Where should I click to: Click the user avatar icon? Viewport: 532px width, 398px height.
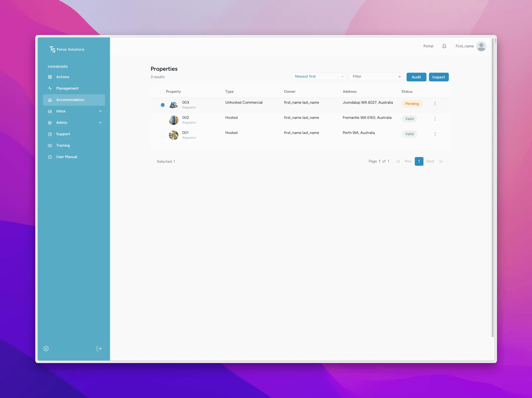(x=481, y=46)
